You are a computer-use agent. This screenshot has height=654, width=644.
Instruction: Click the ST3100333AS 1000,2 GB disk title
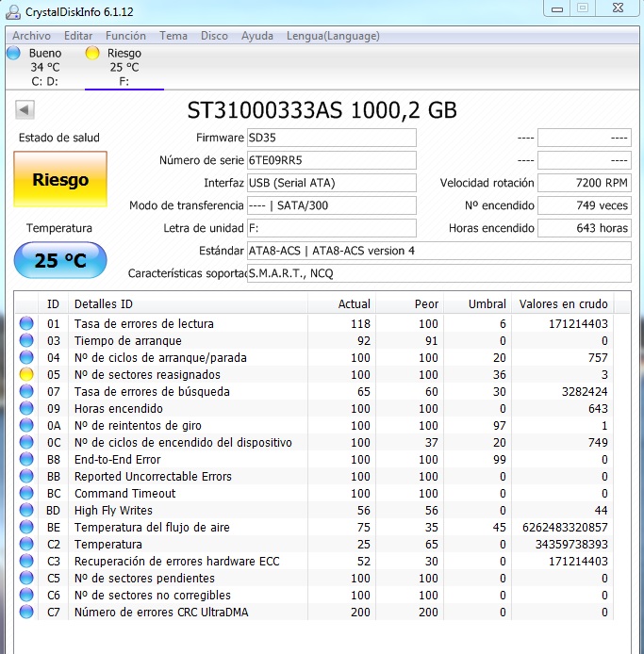click(322, 110)
